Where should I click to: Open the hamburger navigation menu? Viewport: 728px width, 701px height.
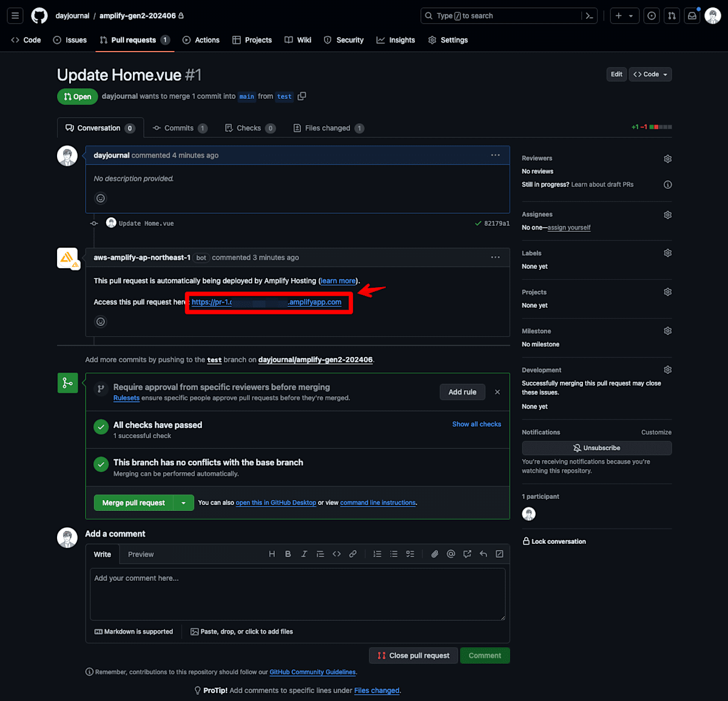[x=15, y=16]
